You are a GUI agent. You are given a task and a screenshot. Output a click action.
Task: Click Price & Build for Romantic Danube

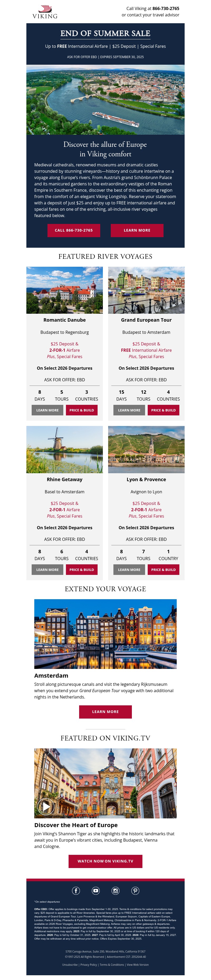coord(82,410)
